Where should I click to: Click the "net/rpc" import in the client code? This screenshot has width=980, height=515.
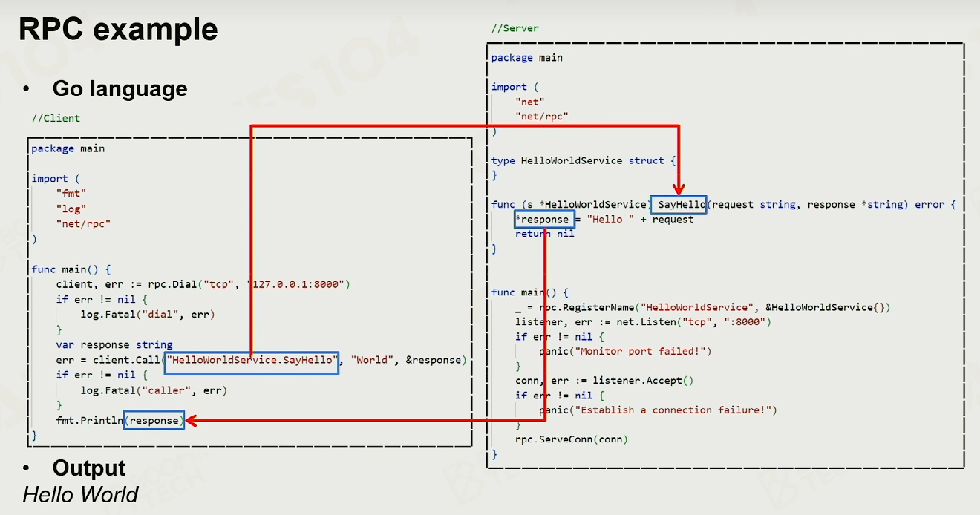pyautogui.click(x=83, y=223)
